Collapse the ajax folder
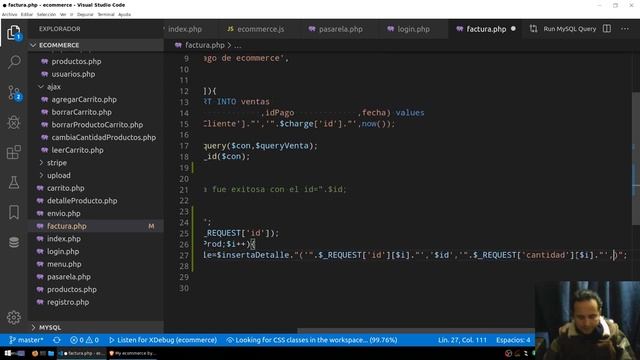The height and width of the screenshot is (360, 640). point(41,87)
